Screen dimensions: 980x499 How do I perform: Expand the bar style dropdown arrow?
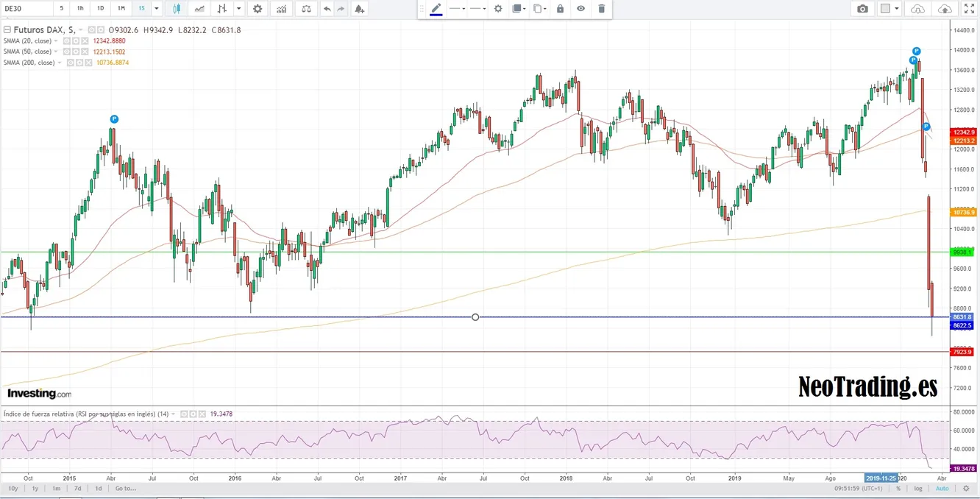[x=238, y=9]
